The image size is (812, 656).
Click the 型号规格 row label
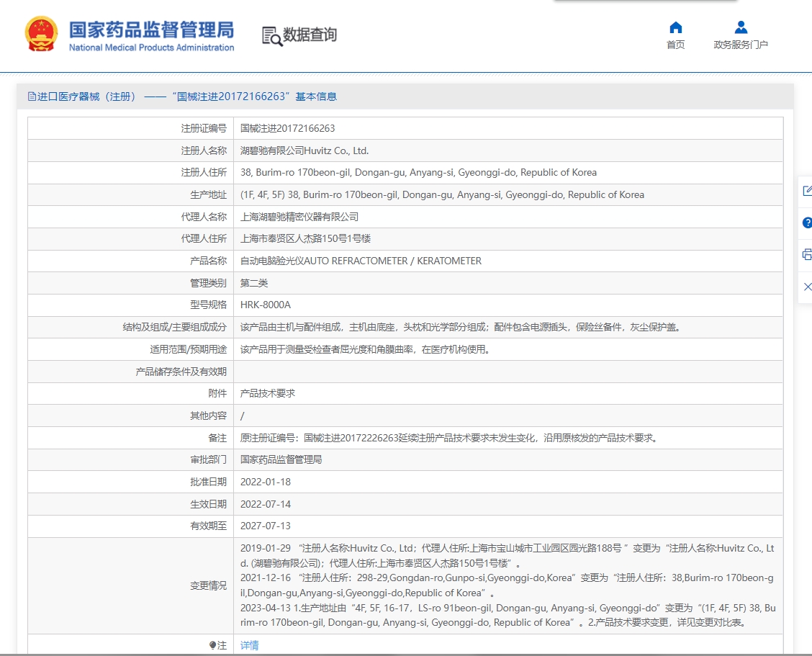[x=208, y=305]
